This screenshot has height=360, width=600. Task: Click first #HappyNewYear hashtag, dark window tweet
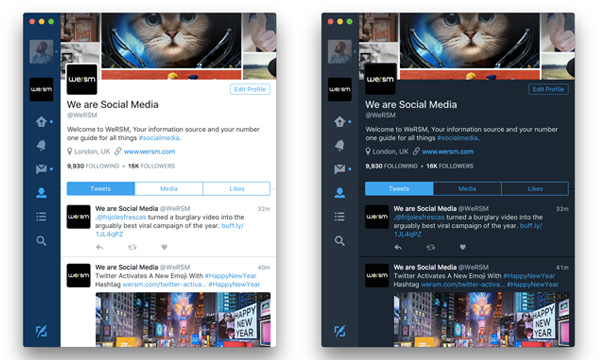529,276
